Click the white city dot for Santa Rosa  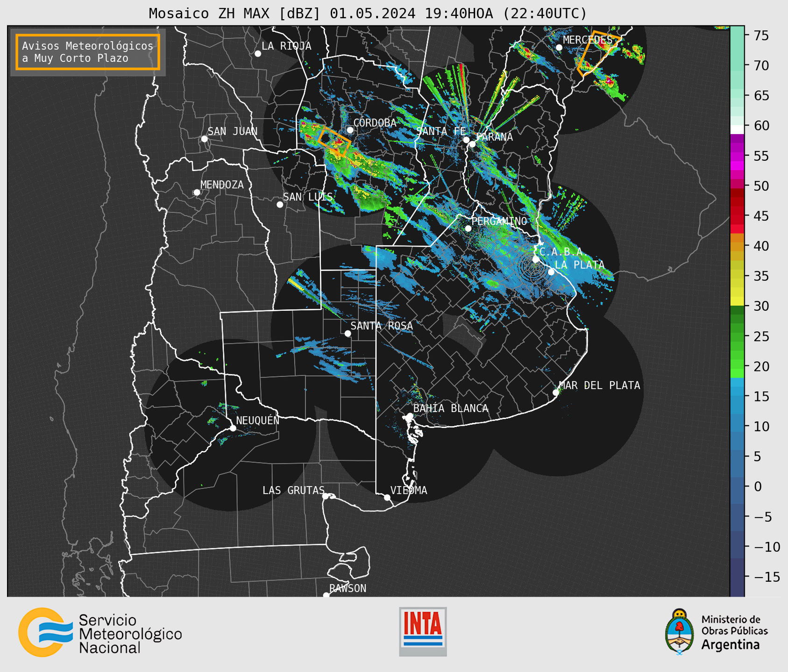[x=348, y=333]
